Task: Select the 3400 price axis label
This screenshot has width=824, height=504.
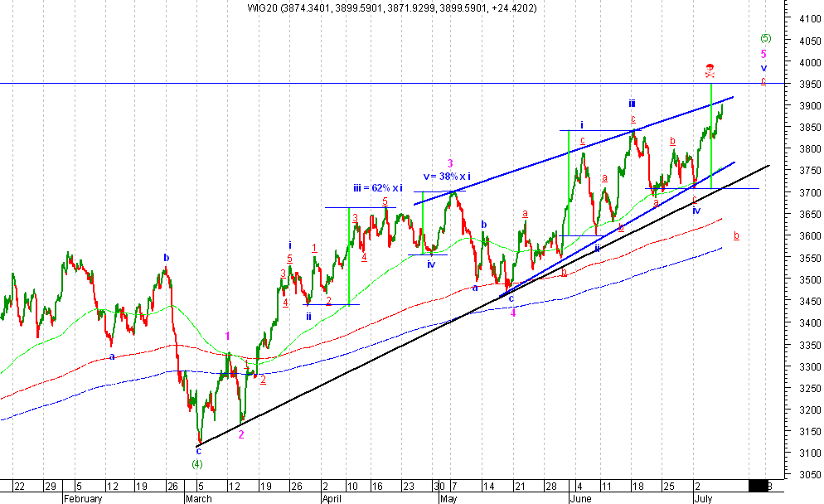Action: click(x=809, y=322)
